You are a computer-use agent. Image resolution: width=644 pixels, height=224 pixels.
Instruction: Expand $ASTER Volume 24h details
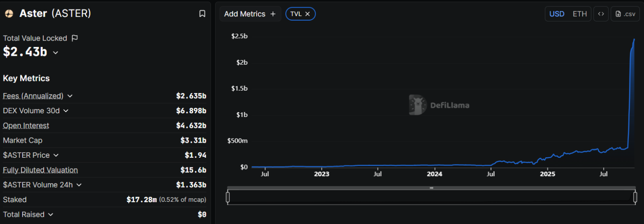pyautogui.click(x=79, y=185)
